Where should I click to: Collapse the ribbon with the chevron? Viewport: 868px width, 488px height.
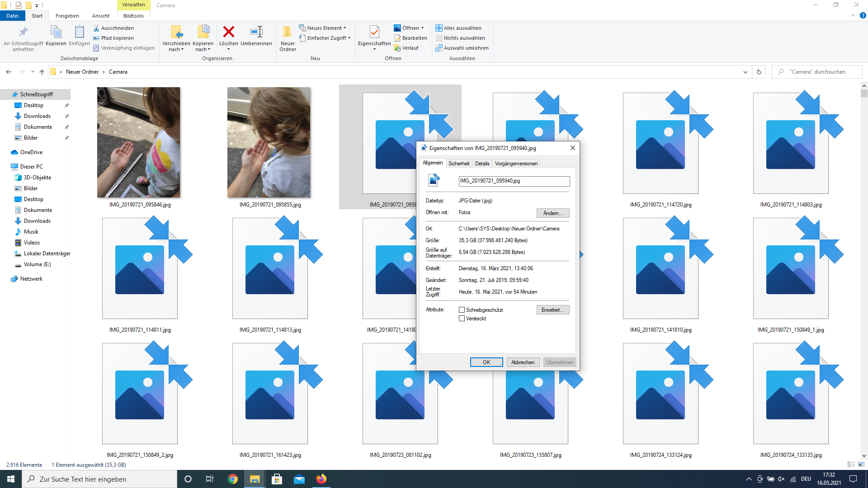(853, 15)
